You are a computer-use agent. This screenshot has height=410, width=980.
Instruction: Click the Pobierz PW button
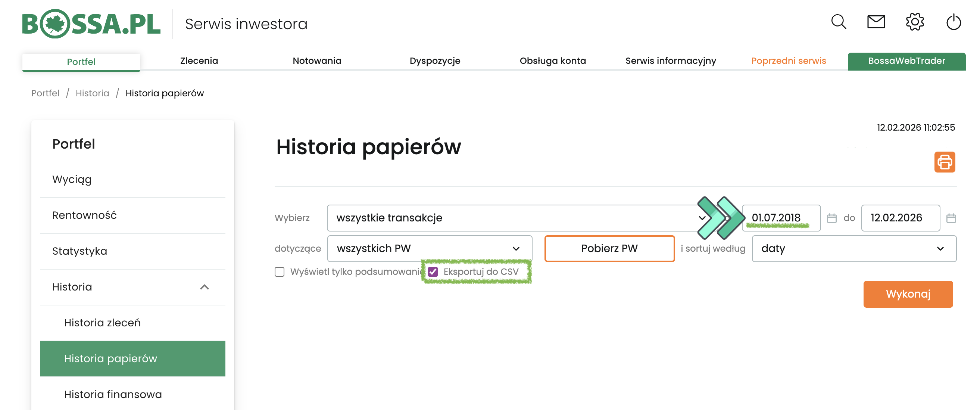(x=609, y=249)
